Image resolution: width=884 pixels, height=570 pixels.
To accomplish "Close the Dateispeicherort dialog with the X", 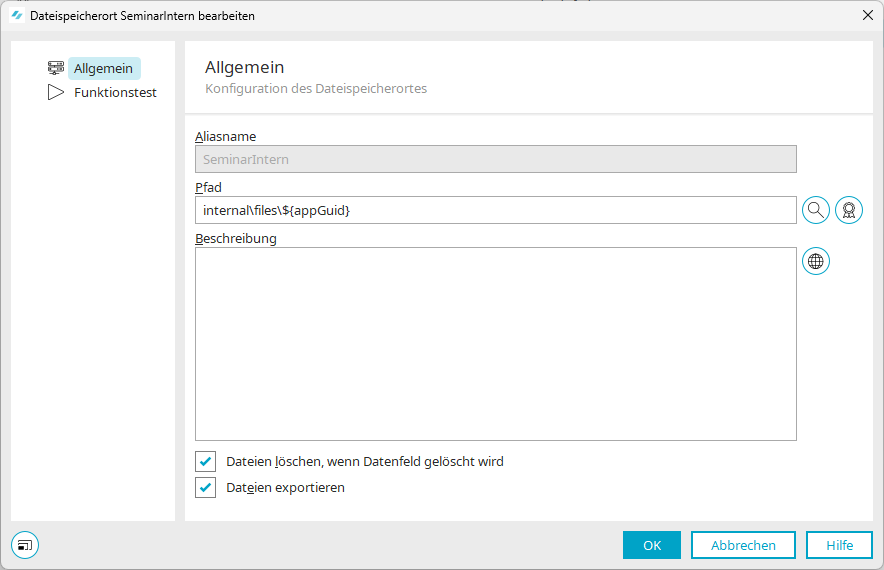I will [x=867, y=15].
